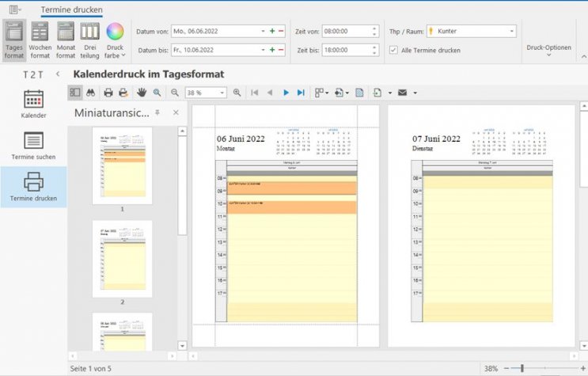
Task: Open the Thp / Raum Kunter dropdown
Action: (512, 31)
